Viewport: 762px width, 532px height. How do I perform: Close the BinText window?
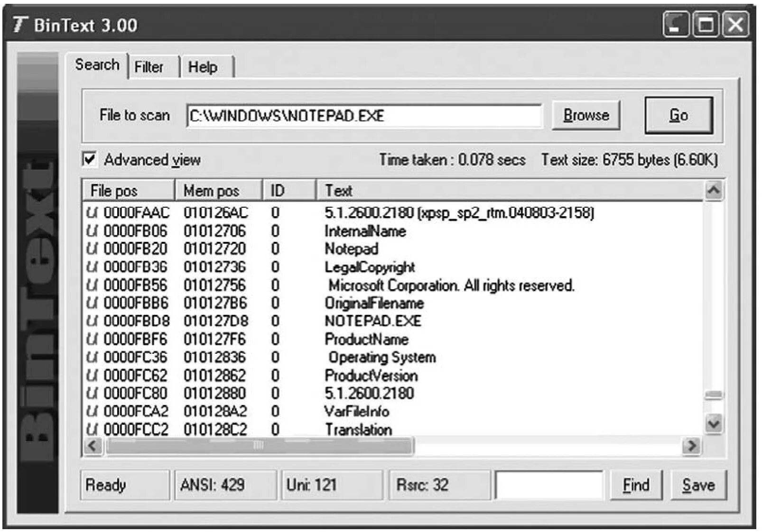735,24
